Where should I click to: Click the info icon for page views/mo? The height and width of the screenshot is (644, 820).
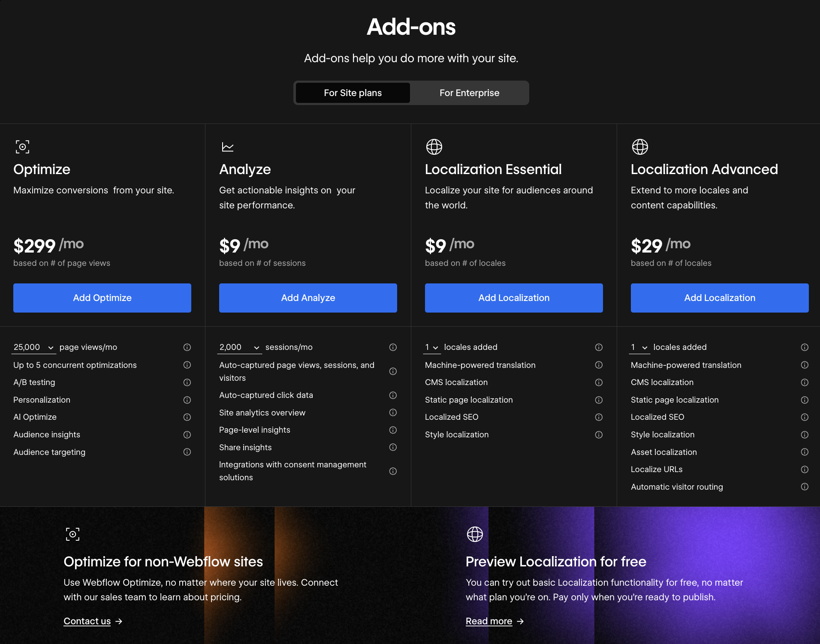187,347
